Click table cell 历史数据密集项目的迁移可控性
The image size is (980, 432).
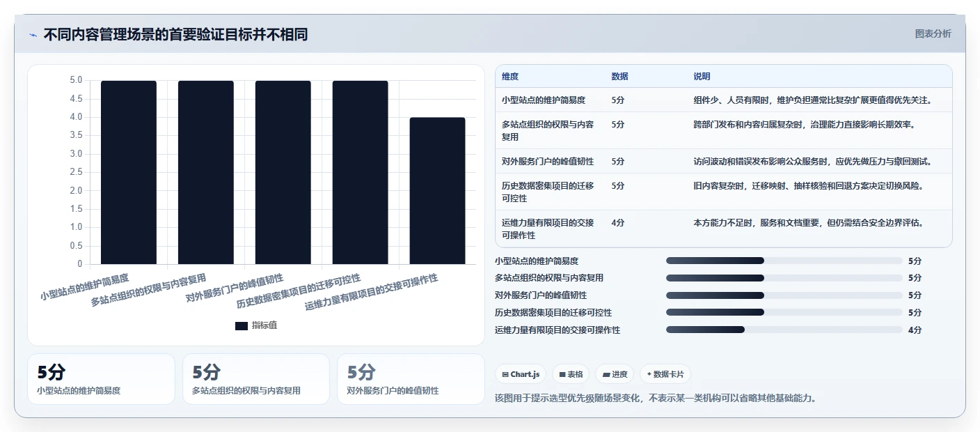[548, 192]
